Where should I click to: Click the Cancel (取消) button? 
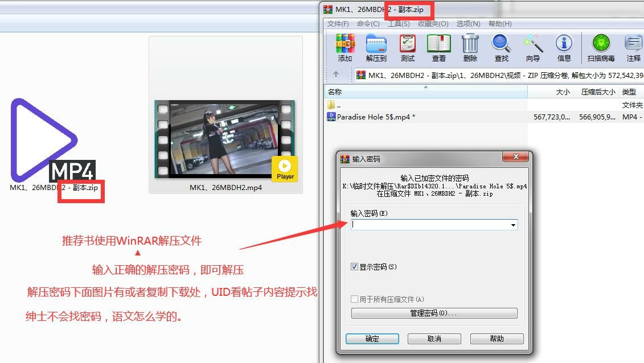pos(434,339)
